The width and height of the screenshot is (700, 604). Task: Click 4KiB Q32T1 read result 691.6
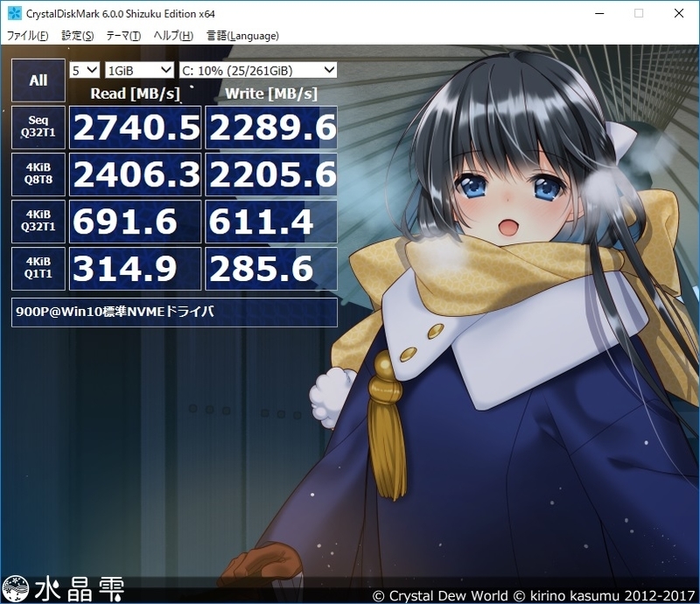pyautogui.click(x=136, y=221)
